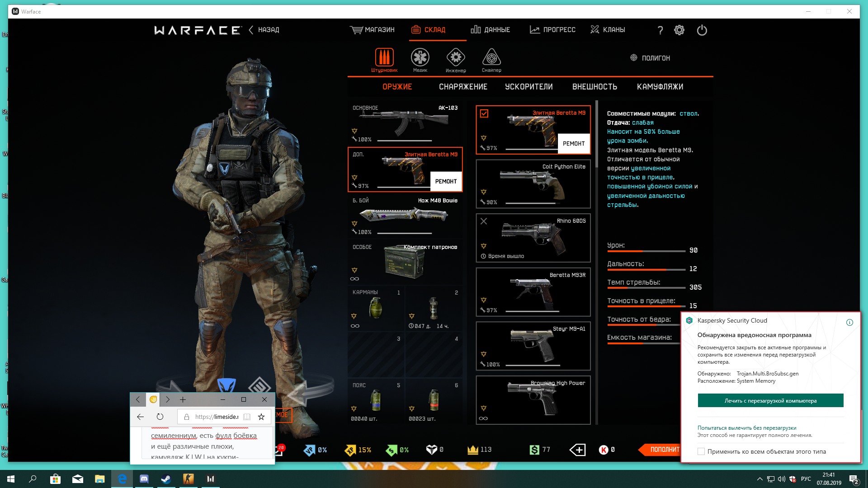Image resolution: width=868 pixels, height=488 pixels.
Task: Open the КЛАНЫ tab
Action: (608, 30)
